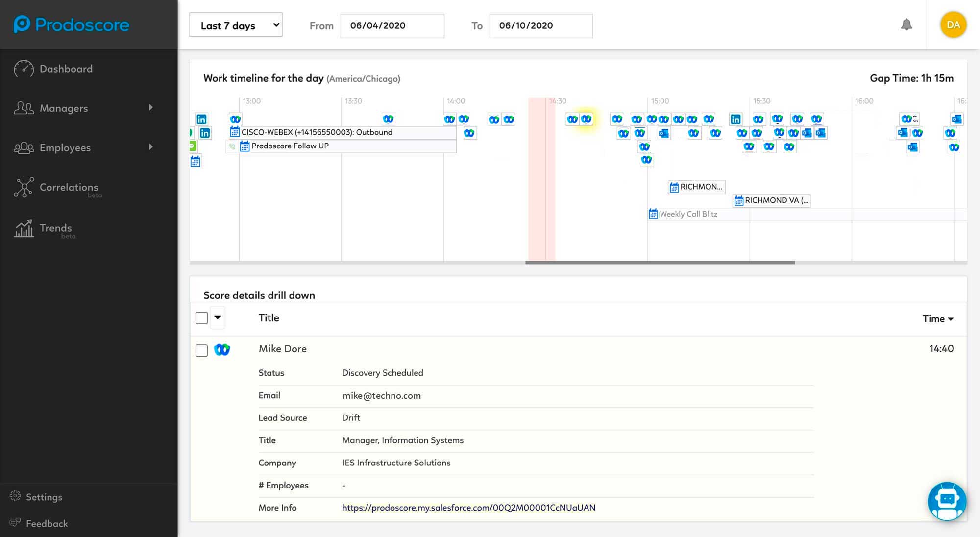Click the calendar icon on the CISCO-WEBEX event
The height and width of the screenshot is (537, 980).
(x=235, y=132)
